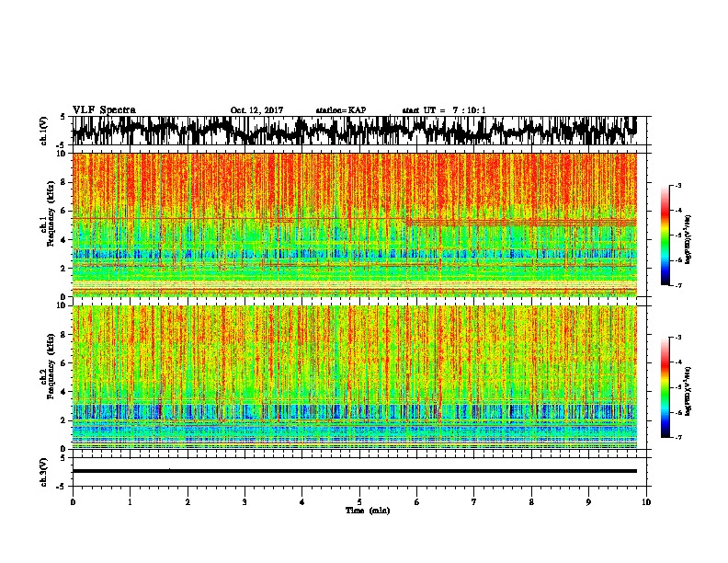The image size is (728, 563).
Task: Click the 'VLF Spectra' plot title
Action: 104,110
